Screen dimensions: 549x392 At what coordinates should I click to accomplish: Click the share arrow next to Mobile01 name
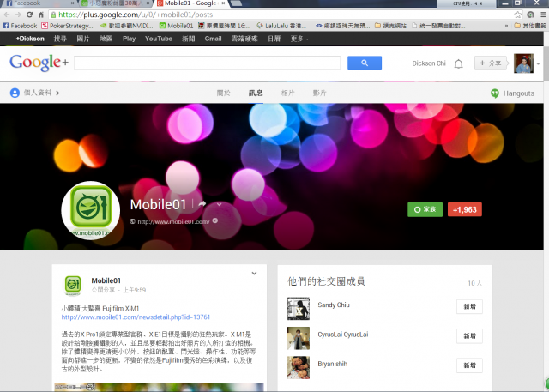202,204
